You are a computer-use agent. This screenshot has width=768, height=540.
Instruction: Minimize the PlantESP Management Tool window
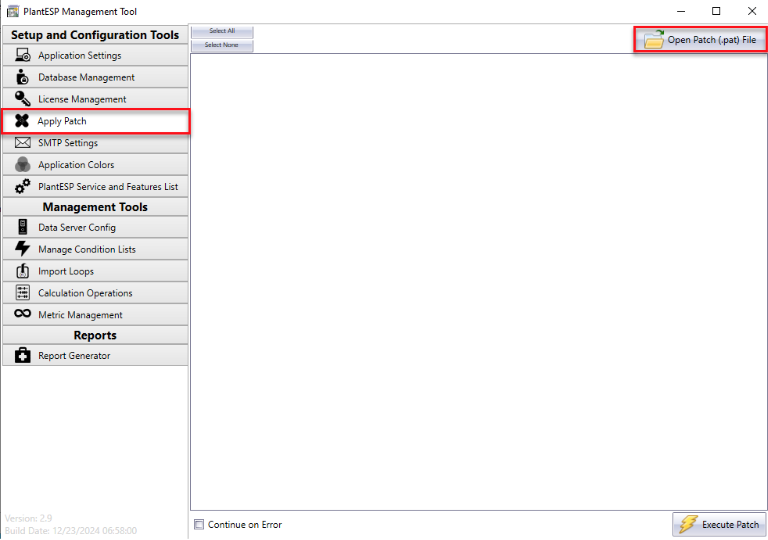[681, 11]
